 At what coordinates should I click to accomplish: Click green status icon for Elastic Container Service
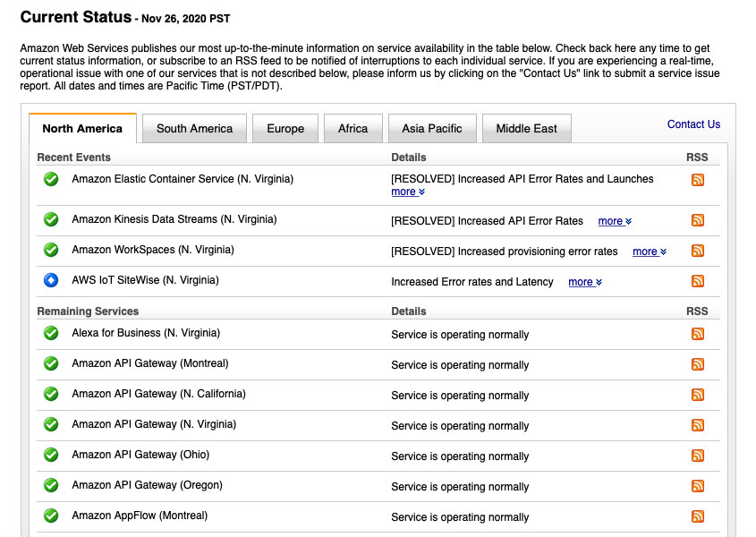coord(51,179)
